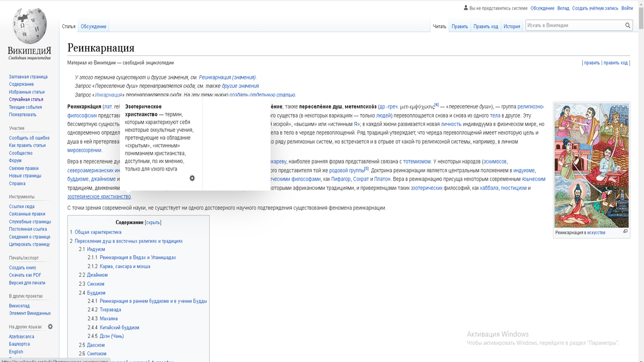This screenshot has height=362, width=644.
Task: Jump to Сикхизм contents entry
Action: (96, 284)
